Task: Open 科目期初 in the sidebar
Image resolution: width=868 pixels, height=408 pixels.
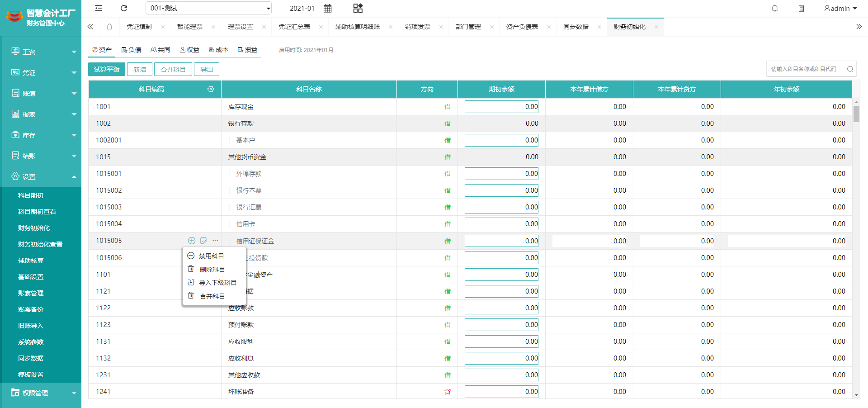Action: point(31,195)
